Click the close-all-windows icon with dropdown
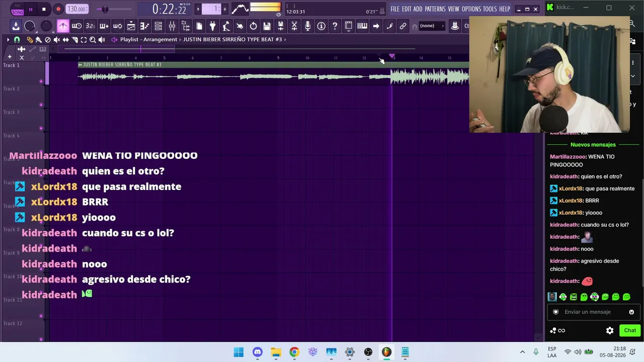Viewport: 644px width, 362px height. click(x=348, y=26)
